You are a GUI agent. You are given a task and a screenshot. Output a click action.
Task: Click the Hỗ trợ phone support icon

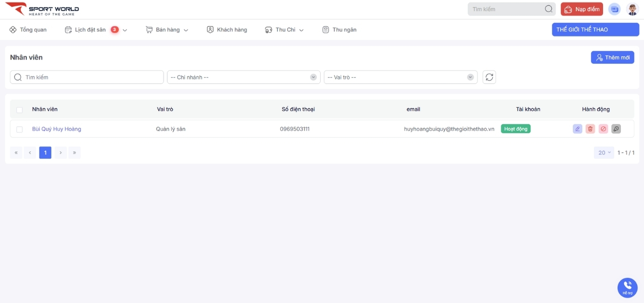point(627,287)
